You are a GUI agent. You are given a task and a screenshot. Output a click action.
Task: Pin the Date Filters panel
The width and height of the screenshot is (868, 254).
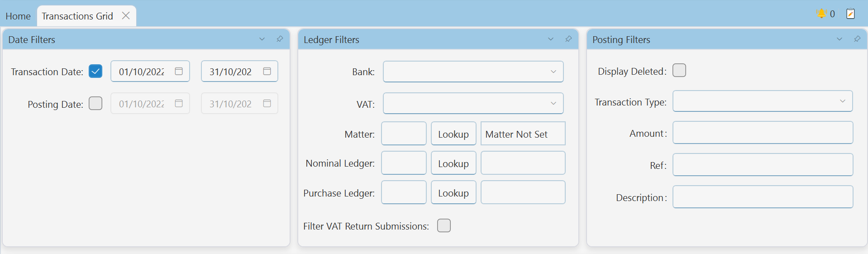click(x=280, y=39)
